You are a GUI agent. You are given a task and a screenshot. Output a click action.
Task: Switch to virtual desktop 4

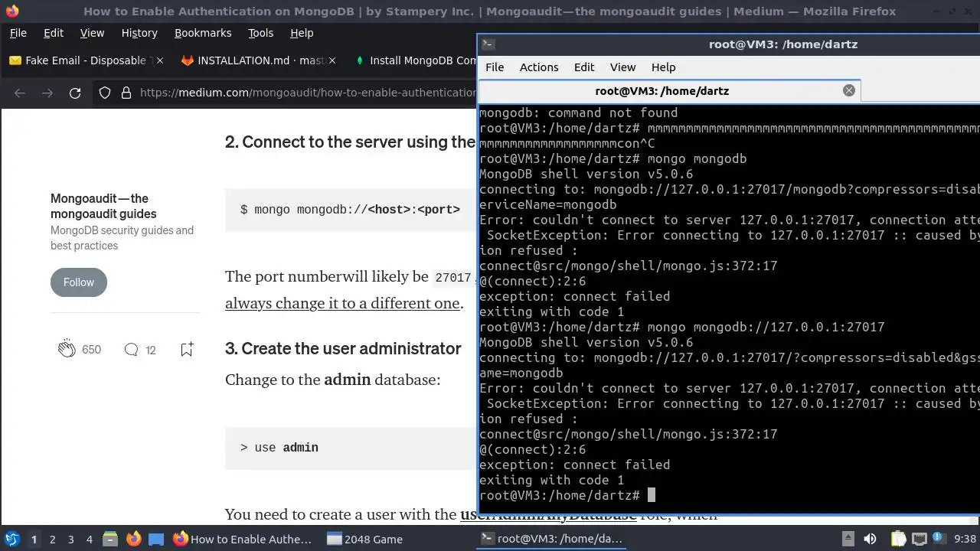tap(90, 540)
